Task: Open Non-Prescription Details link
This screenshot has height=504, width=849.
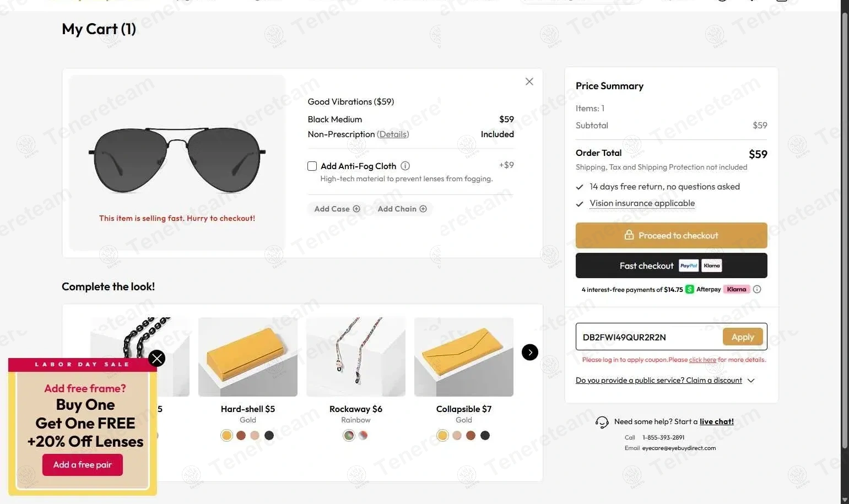Action: tap(393, 134)
